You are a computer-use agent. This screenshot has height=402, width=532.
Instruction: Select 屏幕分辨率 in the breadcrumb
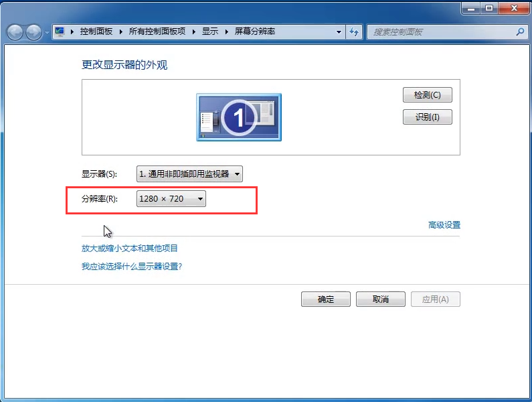(x=255, y=31)
